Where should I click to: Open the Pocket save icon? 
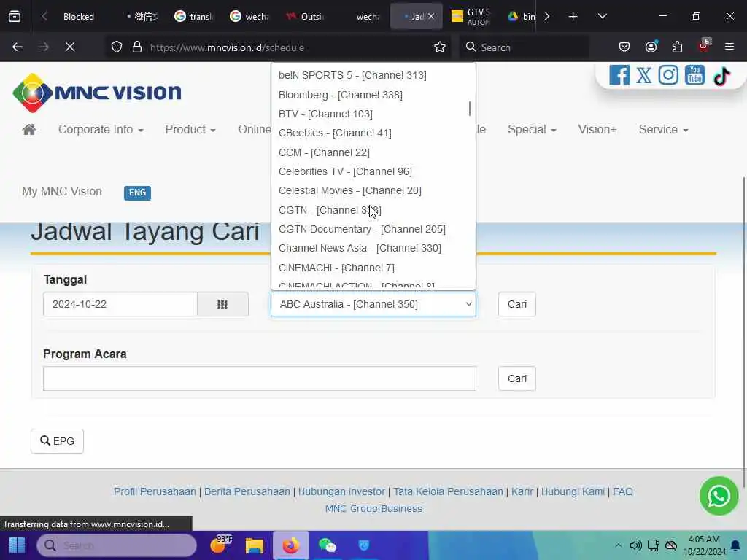click(x=624, y=47)
